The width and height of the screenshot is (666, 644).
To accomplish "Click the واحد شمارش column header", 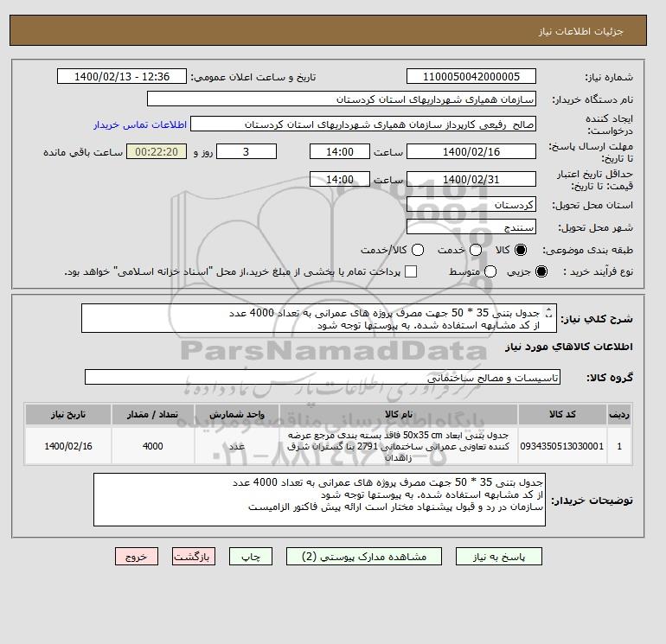I will click(x=237, y=414).
